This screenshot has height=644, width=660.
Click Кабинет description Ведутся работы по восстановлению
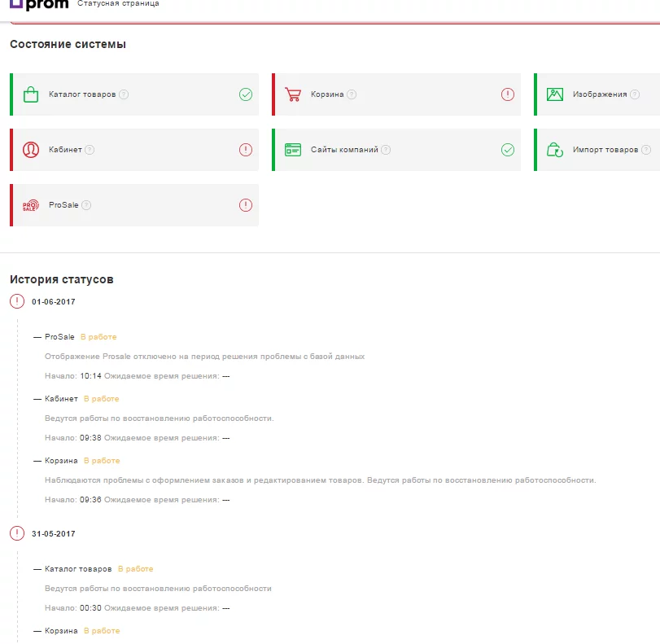[160, 418]
